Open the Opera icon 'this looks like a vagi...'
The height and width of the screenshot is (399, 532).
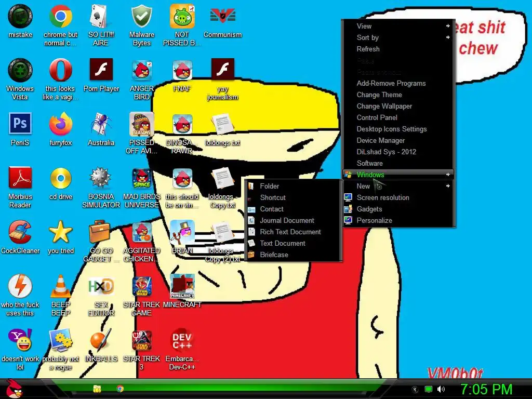(60, 70)
